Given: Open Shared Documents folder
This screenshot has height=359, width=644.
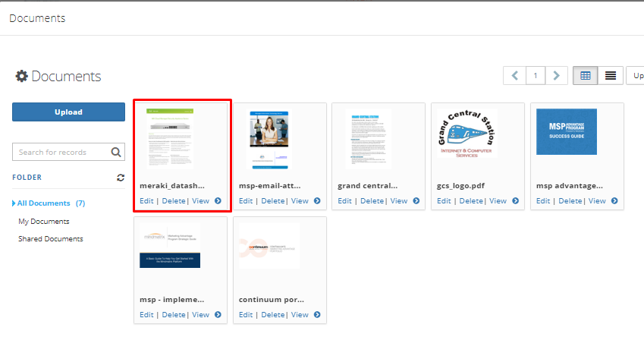Looking at the screenshot, I should 51,238.
